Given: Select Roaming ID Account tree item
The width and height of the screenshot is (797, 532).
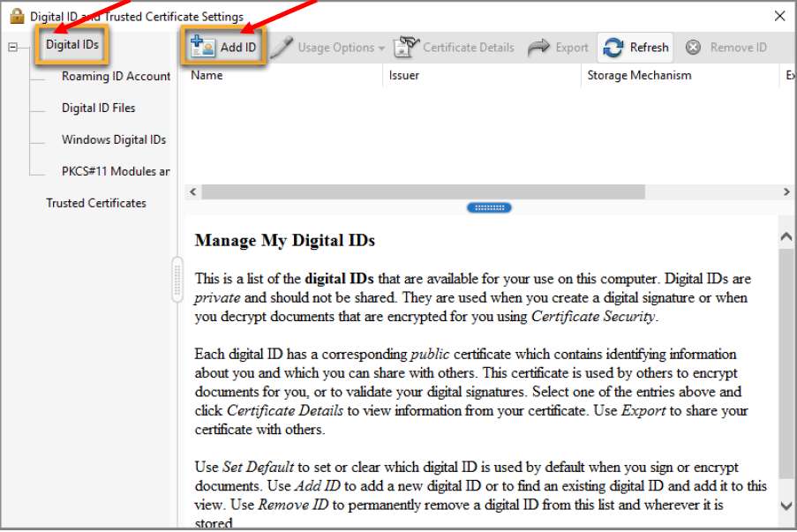Looking at the screenshot, I should click(x=116, y=76).
